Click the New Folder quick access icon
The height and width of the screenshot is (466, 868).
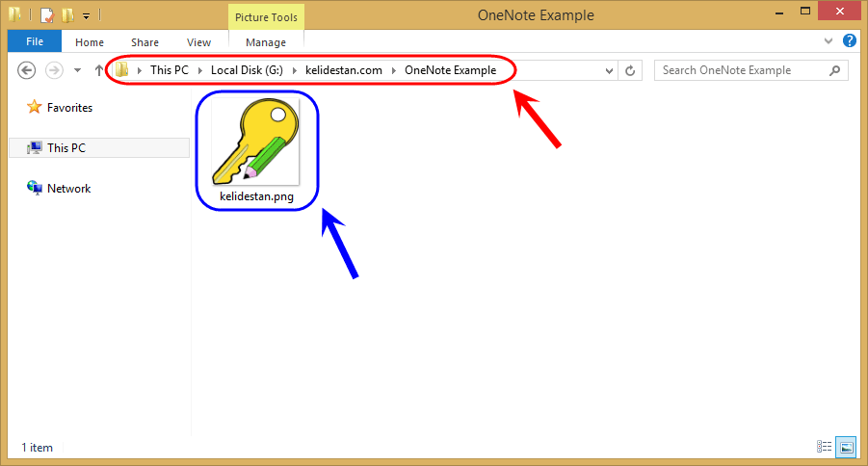pos(67,15)
